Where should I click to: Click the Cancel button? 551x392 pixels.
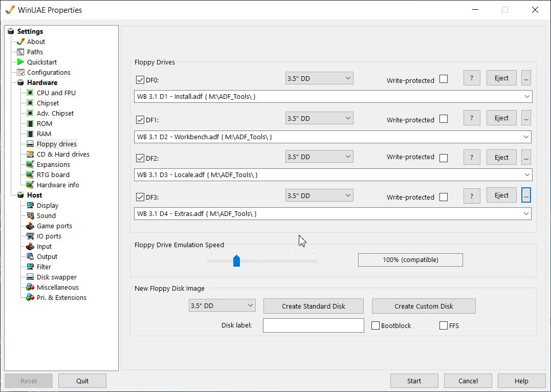468,381
